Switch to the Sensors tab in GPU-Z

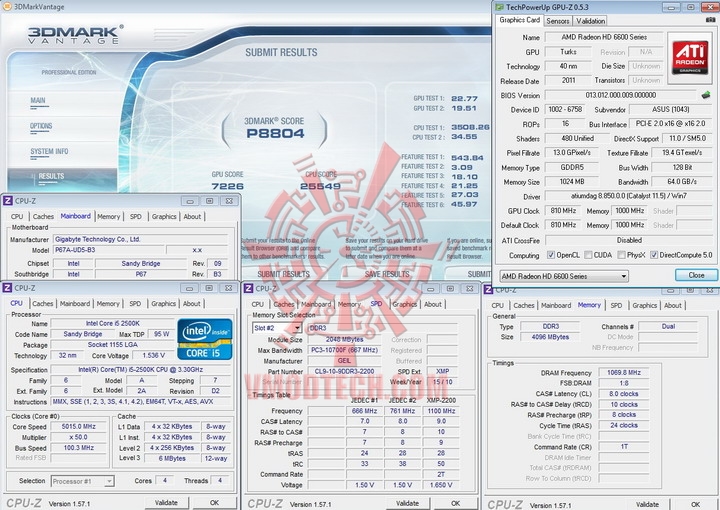[x=558, y=21]
